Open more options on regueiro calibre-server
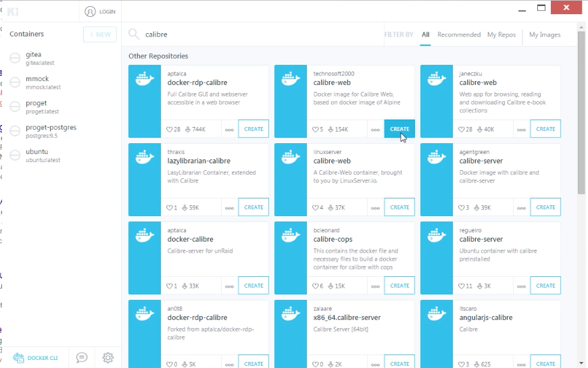Image resolution: width=588 pixels, height=368 pixels. point(521,286)
